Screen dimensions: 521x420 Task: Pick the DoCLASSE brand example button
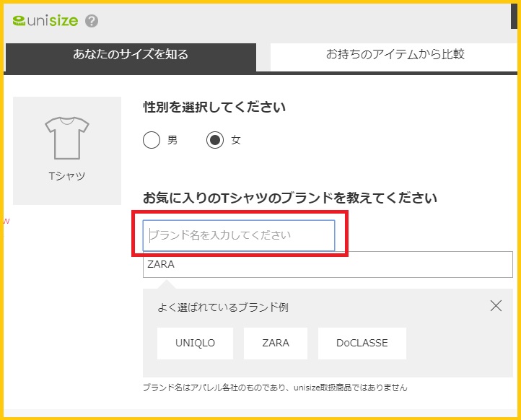tap(362, 344)
